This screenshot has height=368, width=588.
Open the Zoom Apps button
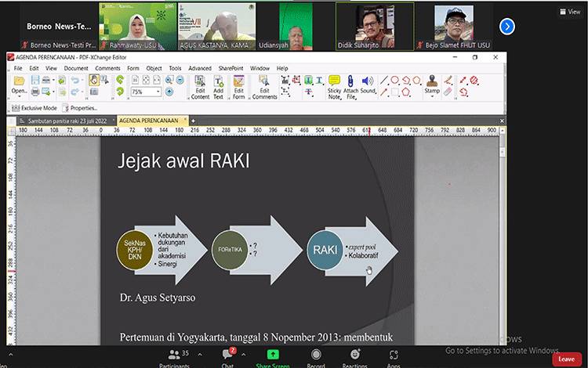tap(394, 358)
